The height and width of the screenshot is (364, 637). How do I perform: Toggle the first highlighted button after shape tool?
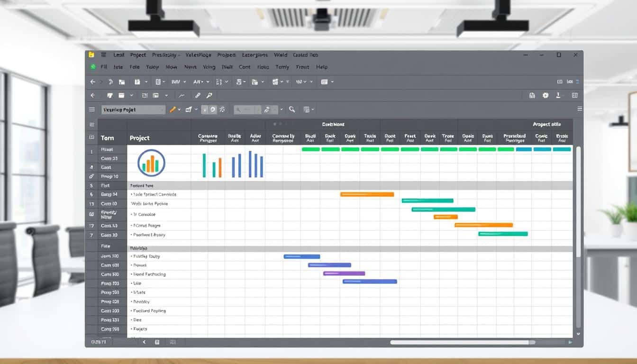coord(205,109)
